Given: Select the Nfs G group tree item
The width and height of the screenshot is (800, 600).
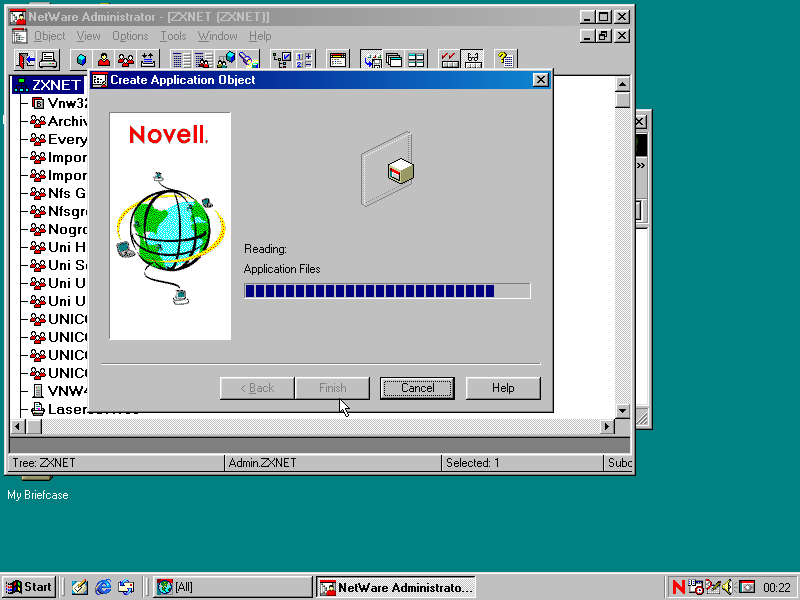Looking at the screenshot, I should pyautogui.click(x=67, y=193).
